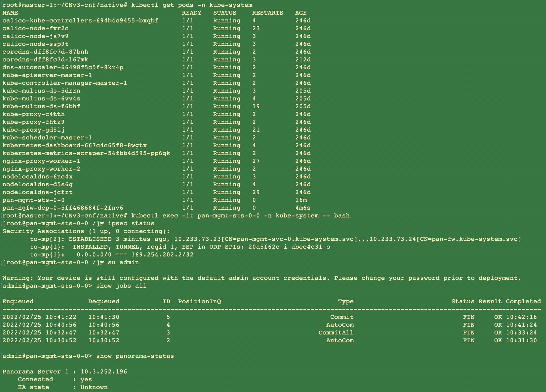The width and height of the screenshot is (546, 392).
Task: Click the 'show panorama-status' command
Action: point(135,356)
